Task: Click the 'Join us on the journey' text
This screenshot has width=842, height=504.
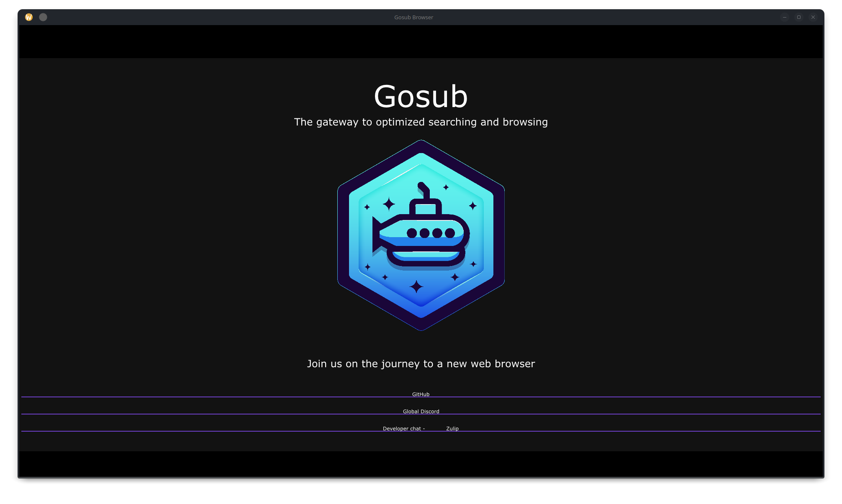Action: click(421, 363)
